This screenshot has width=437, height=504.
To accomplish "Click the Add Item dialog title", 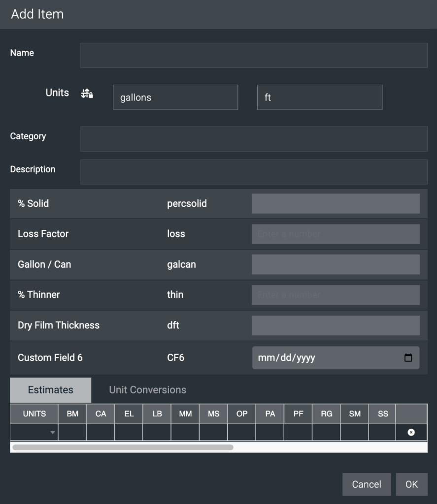I will 37,14.
